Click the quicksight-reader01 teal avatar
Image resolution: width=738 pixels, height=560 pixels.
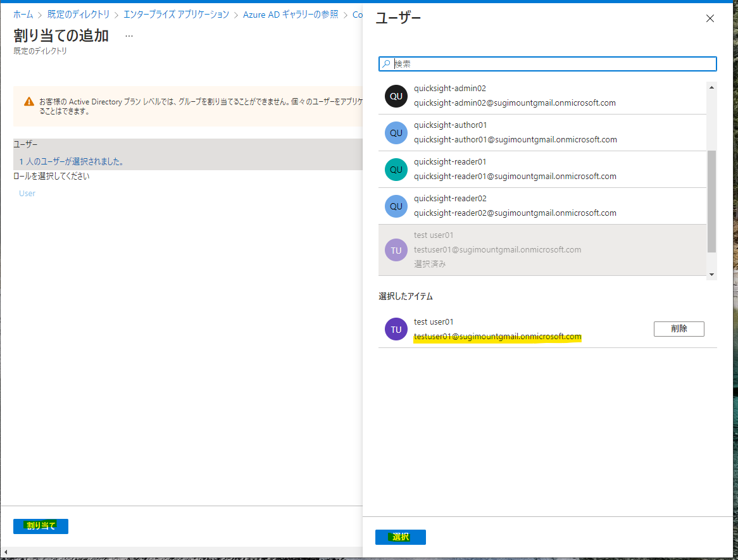click(x=396, y=170)
